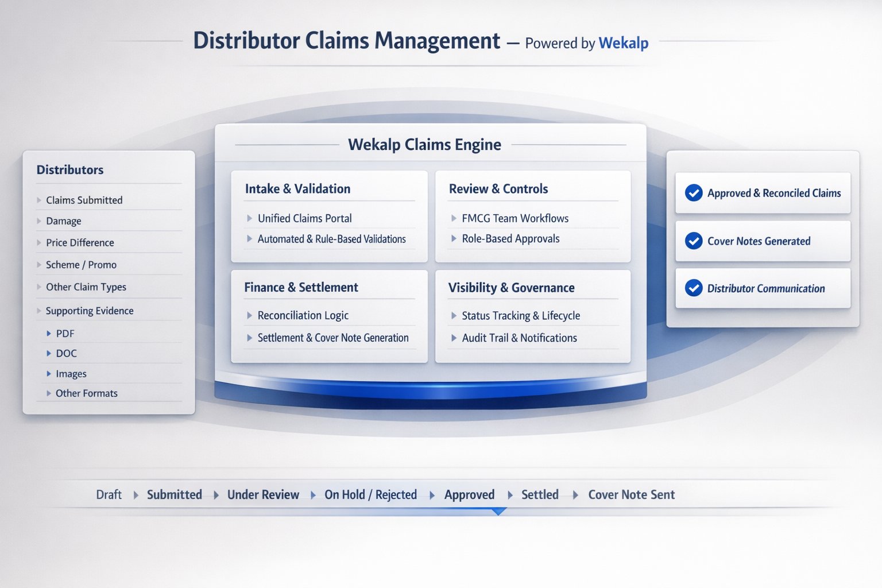Select the Submitted stage
Viewport: 882px width, 588px height.
[x=175, y=494]
